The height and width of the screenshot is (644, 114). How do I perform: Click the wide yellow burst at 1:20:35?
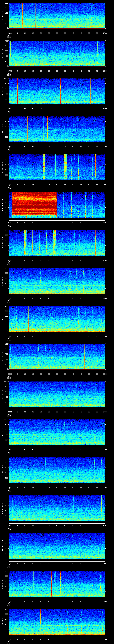pyautogui.click(x=65, y=167)
